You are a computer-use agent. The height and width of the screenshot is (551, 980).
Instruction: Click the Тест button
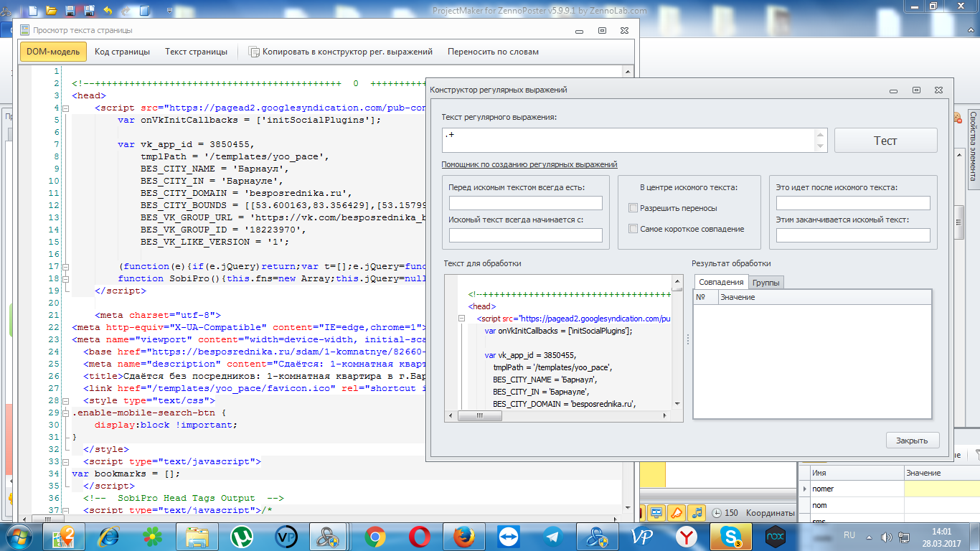(x=885, y=141)
